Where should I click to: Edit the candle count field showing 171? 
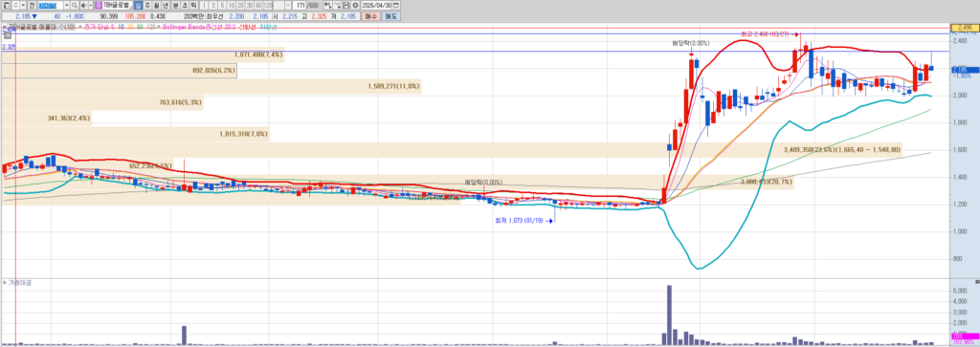(301, 5)
